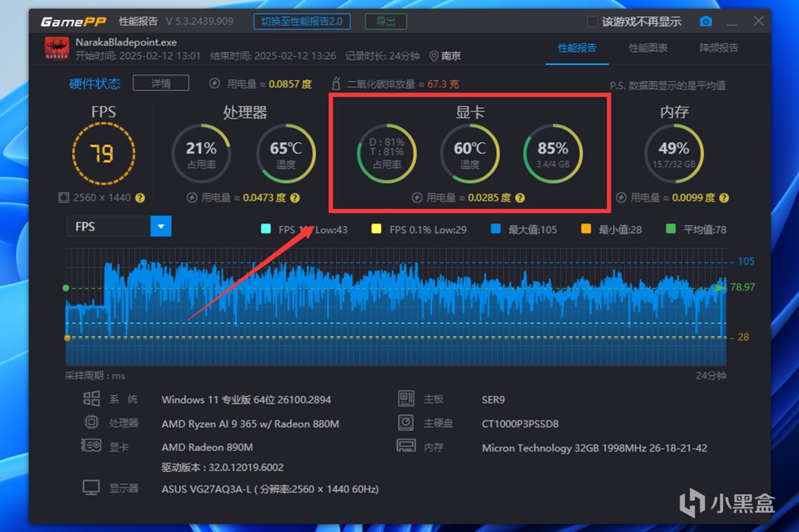The image size is (799, 532).
Task: Switch to the 性能报告 tab
Action: pyautogui.click(x=577, y=48)
